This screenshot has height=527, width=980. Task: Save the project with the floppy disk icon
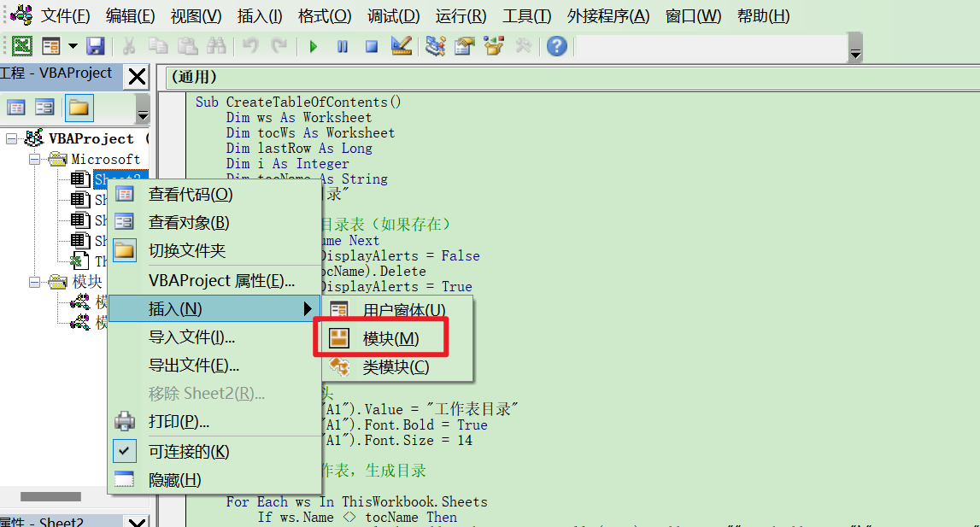click(95, 46)
